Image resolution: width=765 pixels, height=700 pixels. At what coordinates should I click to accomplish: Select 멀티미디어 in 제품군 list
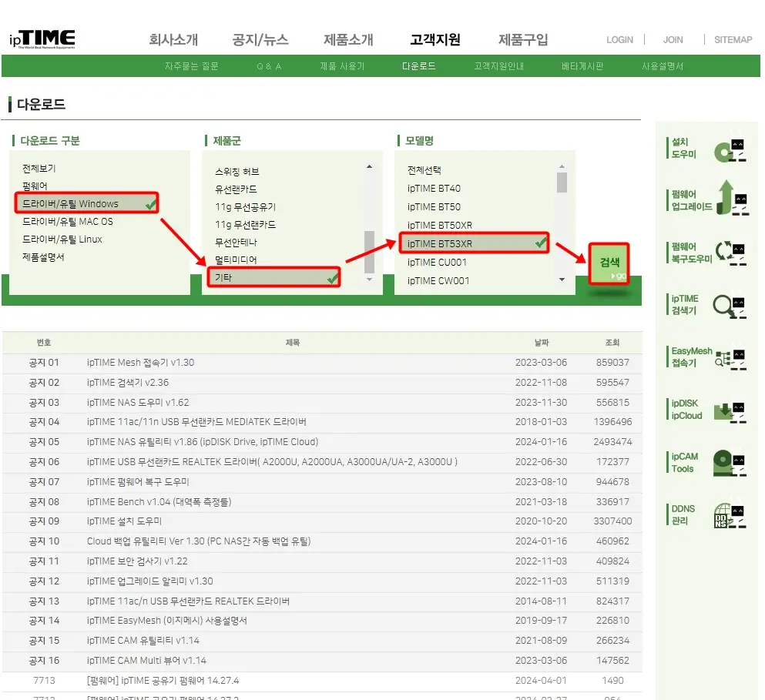click(x=236, y=260)
